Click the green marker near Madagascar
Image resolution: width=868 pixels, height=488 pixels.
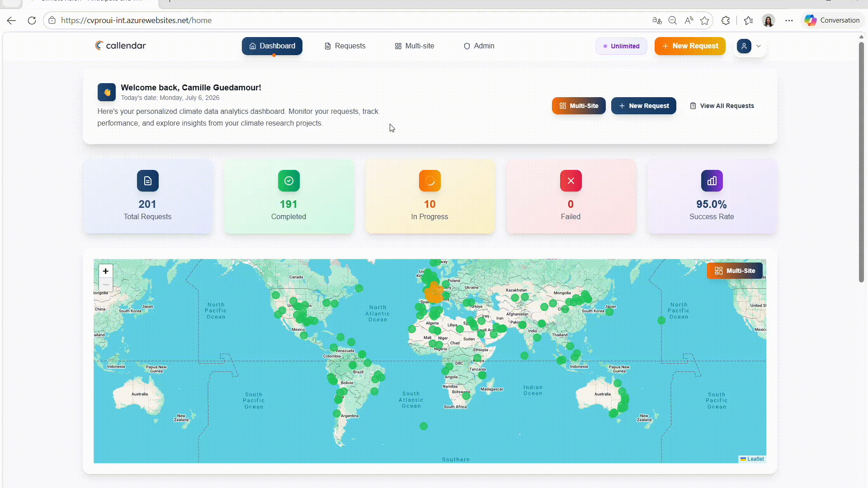(482, 375)
